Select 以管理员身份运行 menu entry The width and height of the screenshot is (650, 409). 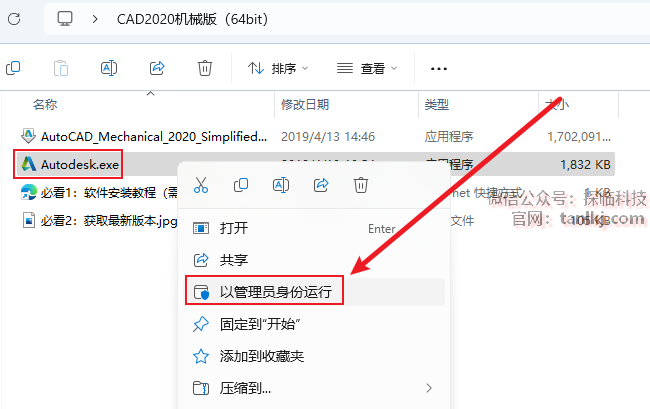pos(315,292)
